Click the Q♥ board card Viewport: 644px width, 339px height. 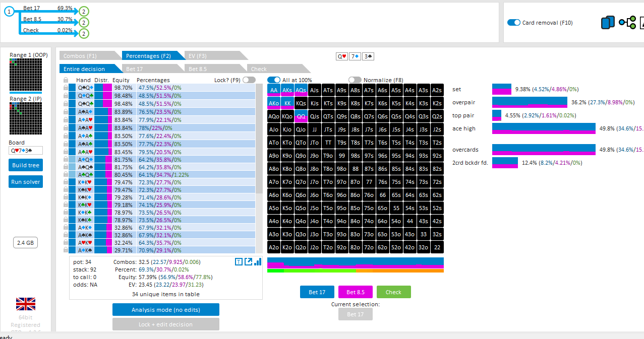[342, 56]
